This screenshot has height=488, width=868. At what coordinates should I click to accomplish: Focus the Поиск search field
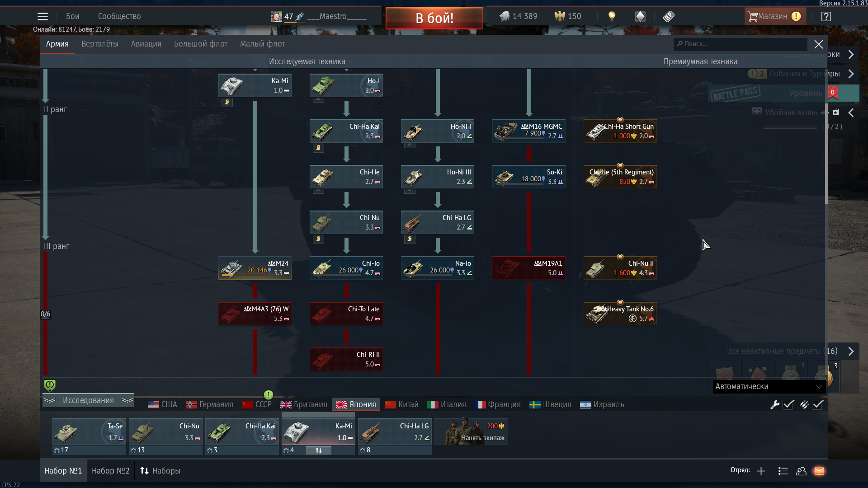741,44
